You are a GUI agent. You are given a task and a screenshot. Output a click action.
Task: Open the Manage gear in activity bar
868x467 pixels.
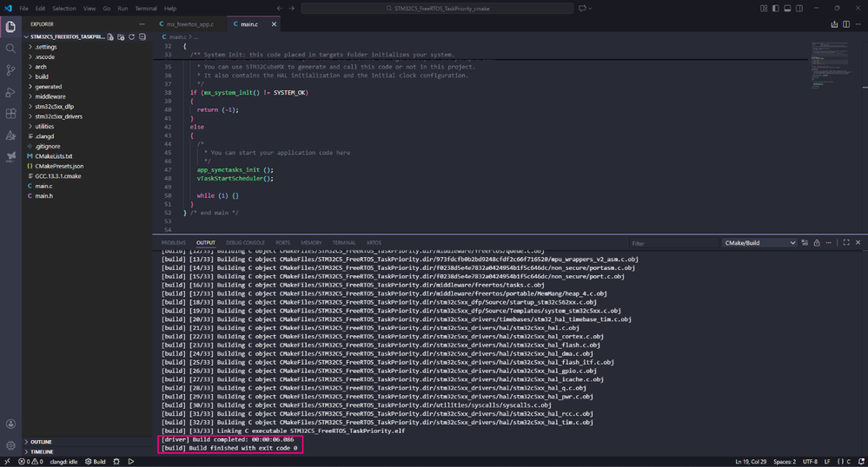click(10, 445)
